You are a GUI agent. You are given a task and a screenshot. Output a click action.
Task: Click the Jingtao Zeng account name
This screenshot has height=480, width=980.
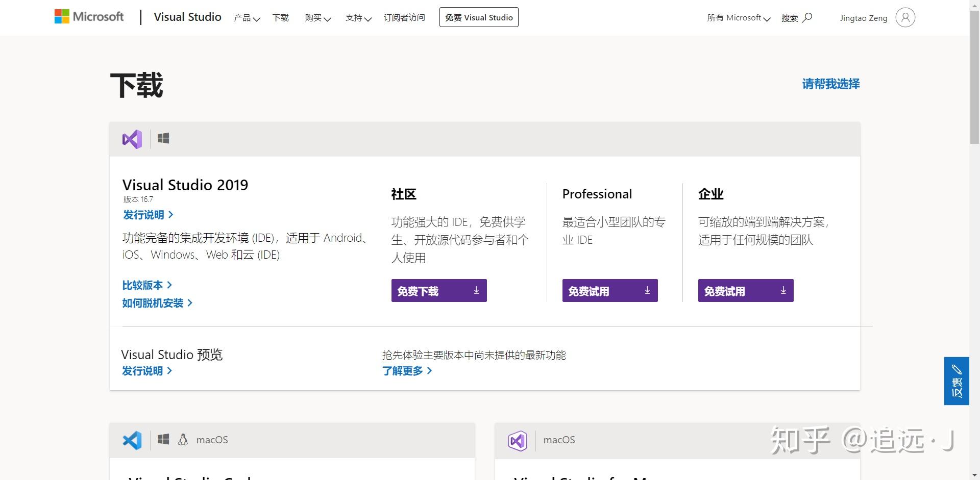(x=864, y=18)
